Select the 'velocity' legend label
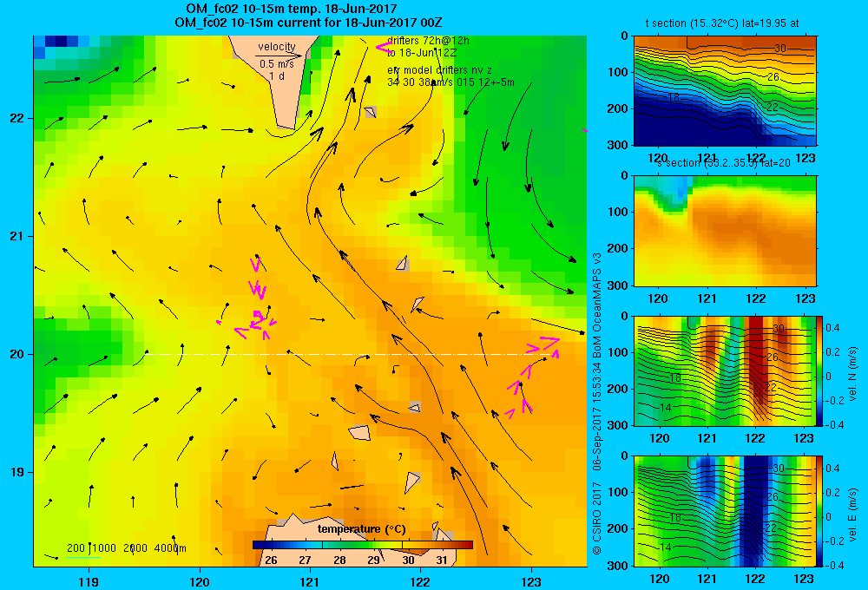Screen dimensions: 868x590 pyautogui.click(x=277, y=47)
